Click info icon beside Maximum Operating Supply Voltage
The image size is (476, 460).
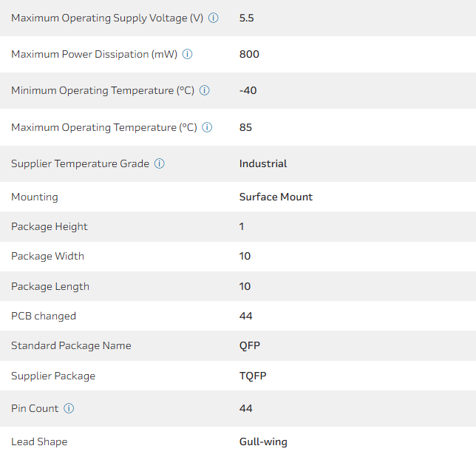point(214,18)
